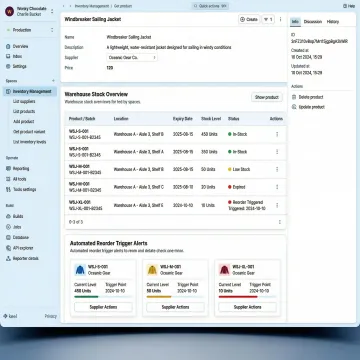Click Supplier Actions on the WSJ-XL-001 card
The width and height of the screenshot is (360, 360).
(247, 307)
